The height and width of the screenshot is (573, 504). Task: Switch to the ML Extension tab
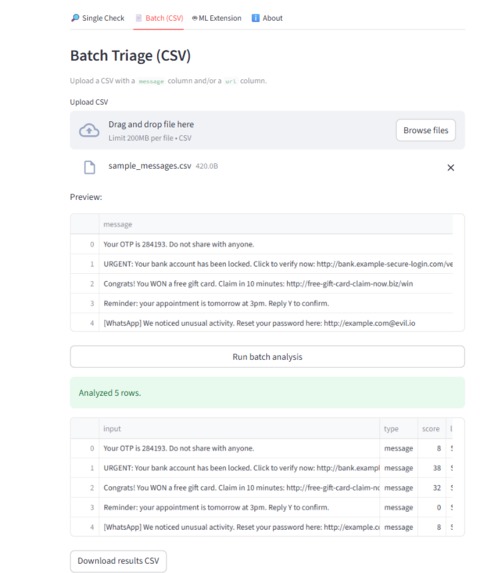click(x=216, y=18)
